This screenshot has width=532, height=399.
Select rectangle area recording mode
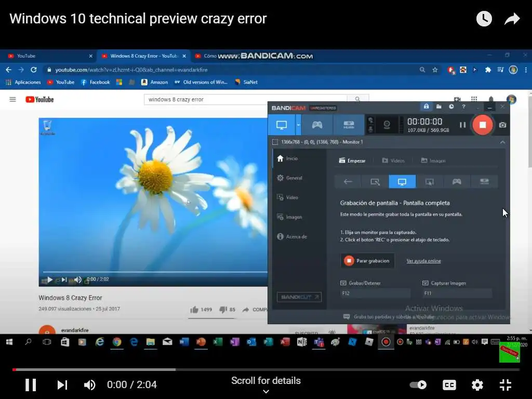tap(375, 181)
